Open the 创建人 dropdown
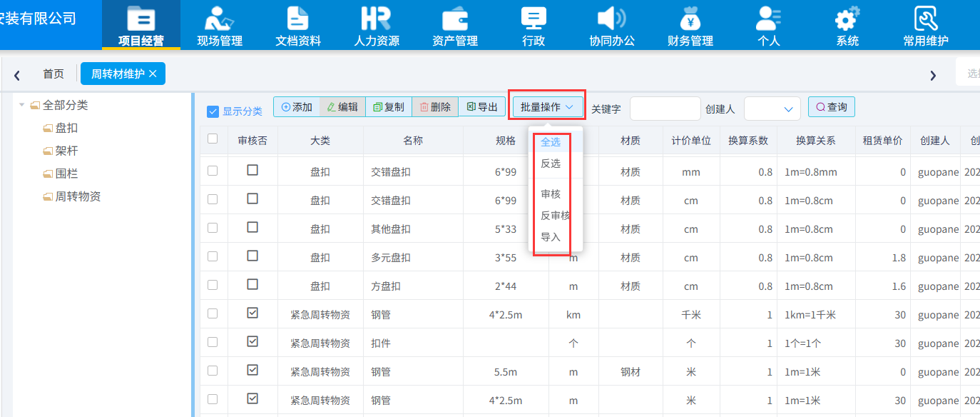 (x=772, y=109)
